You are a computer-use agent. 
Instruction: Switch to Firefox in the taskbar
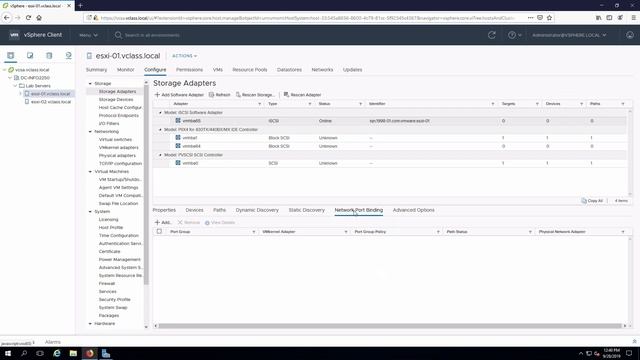tap(89, 353)
